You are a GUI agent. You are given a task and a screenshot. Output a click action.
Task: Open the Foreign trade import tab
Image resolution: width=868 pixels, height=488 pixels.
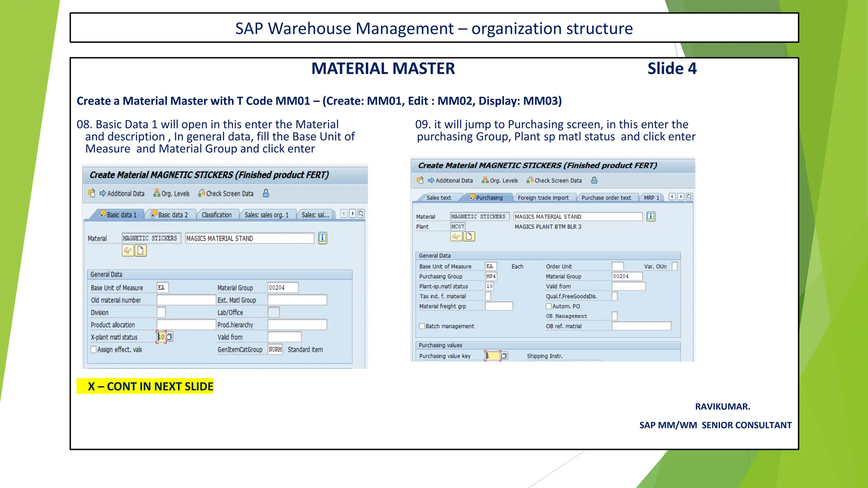point(543,198)
